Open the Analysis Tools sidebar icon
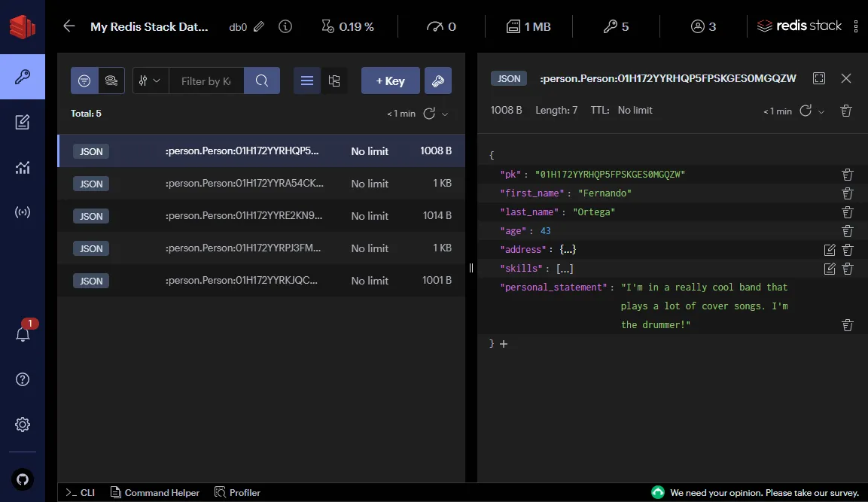Image resolution: width=868 pixels, height=502 pixels. 23,167
